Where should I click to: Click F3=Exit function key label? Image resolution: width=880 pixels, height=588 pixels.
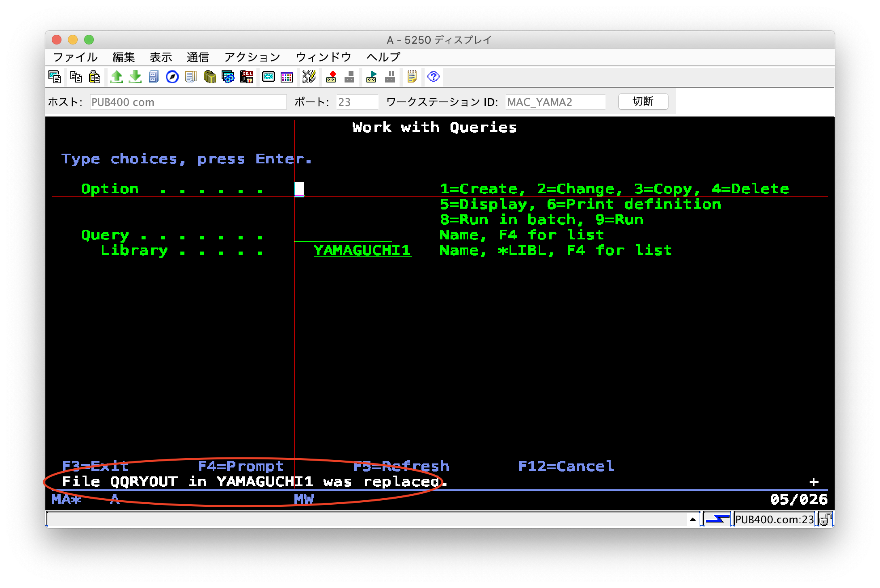tap(95, 466)
